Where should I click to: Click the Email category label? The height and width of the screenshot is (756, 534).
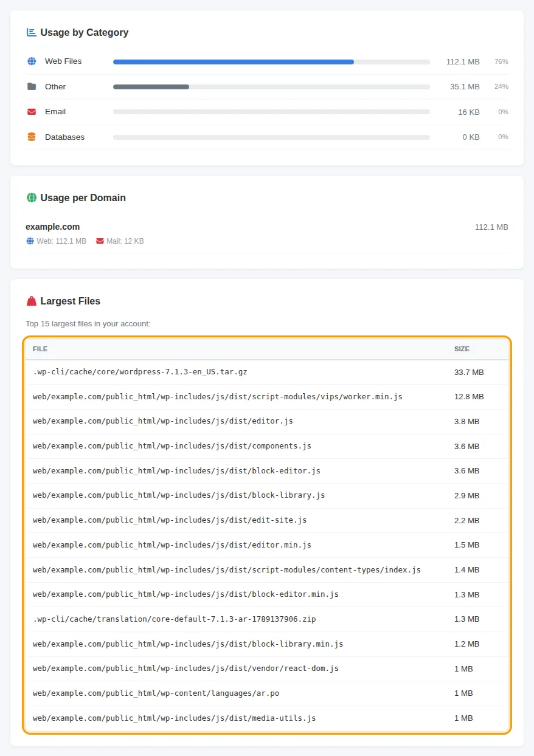click(x=55, y=112)
